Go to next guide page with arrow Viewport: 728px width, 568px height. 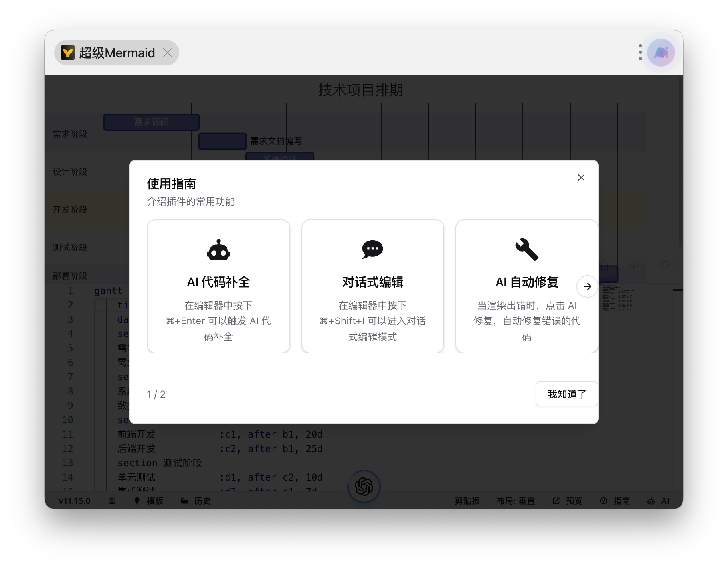(587, 286)
